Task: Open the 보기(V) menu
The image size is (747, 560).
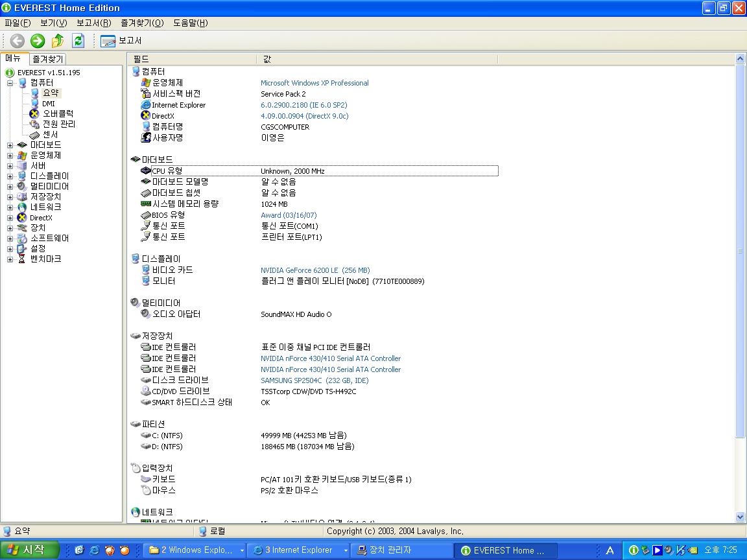Action: pyautogui.click(x=53, y=23)
